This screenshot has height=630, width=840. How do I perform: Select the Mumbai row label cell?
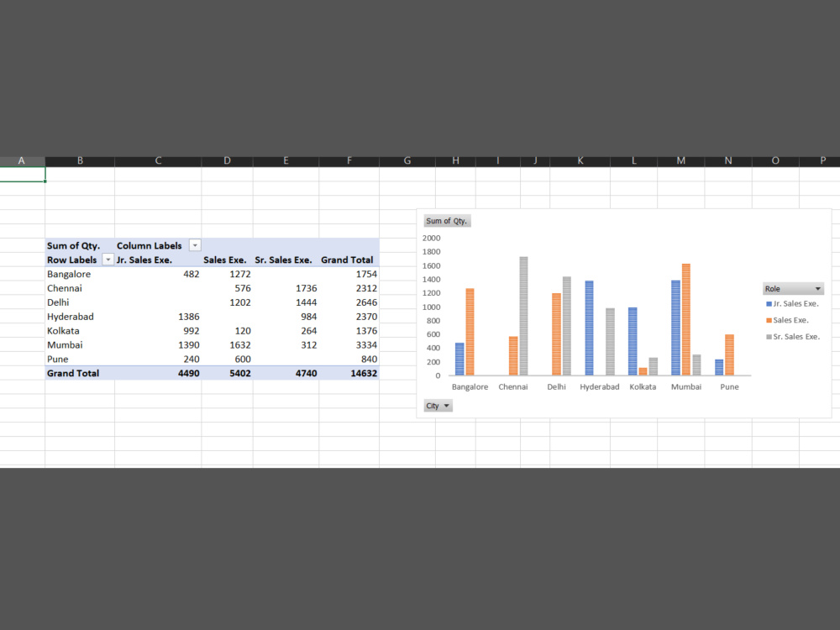(x=80, y=345)
